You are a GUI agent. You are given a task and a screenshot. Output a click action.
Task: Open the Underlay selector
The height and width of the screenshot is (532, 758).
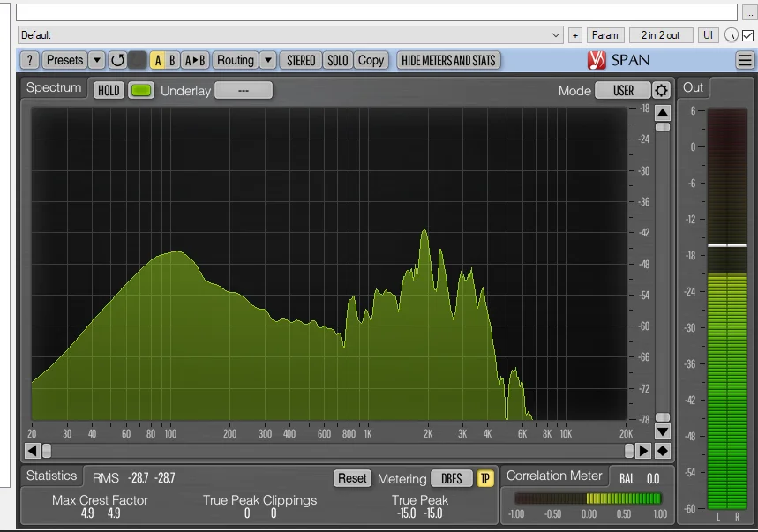point(244,90)
